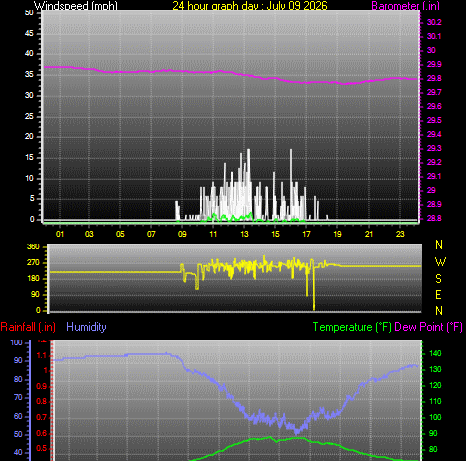Click 180 on the wind direction axis
This screenshot has height=461, width=466.
click(33, 279)
